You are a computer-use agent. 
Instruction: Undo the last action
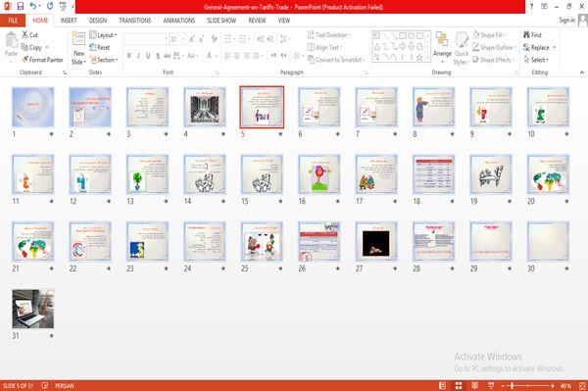pos(33,6)
